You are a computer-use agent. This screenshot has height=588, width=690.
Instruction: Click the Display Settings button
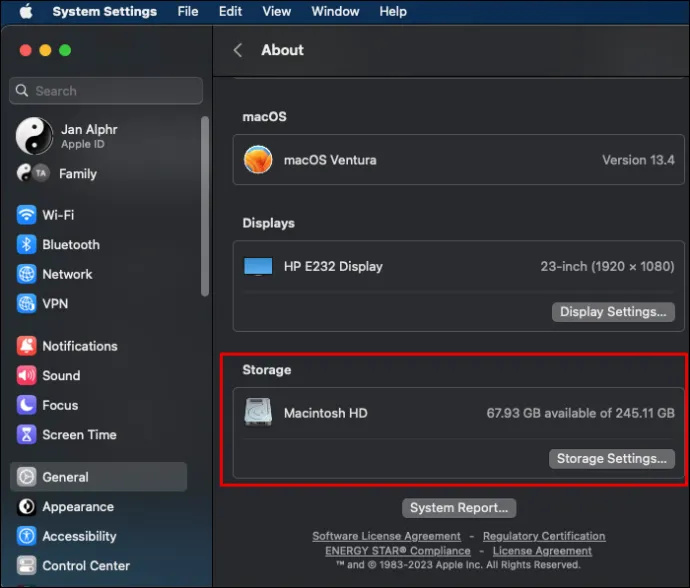(613, 312)
